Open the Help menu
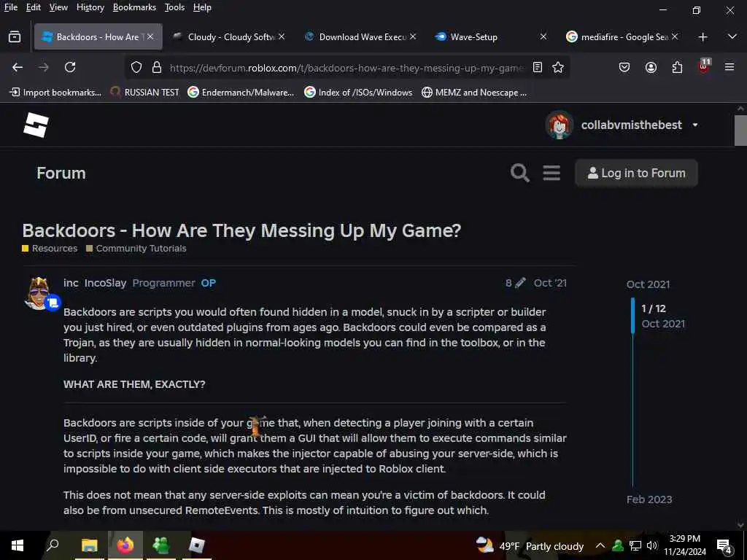The width and height of the screenshot is (747, 560). click(202, 7)
